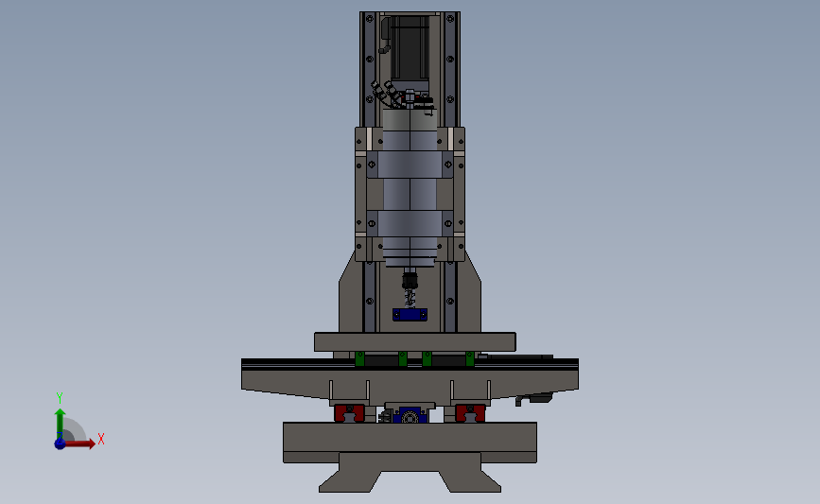This screenshot has width=820, height=504.
Task: Select the right red linear guide carriage
Action: (470, 413)
